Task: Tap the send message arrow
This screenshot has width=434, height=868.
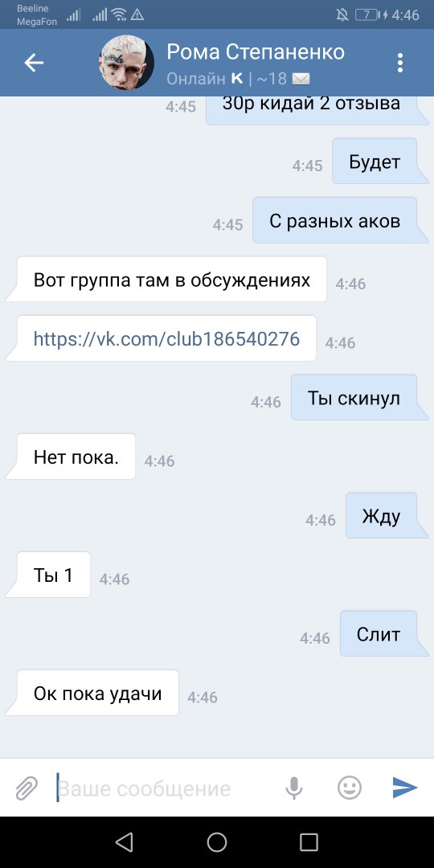Action: 405,787
